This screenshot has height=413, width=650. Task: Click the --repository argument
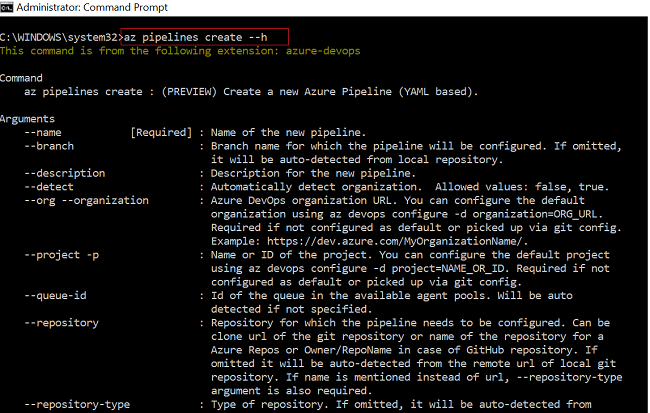[x=61, y=323]
